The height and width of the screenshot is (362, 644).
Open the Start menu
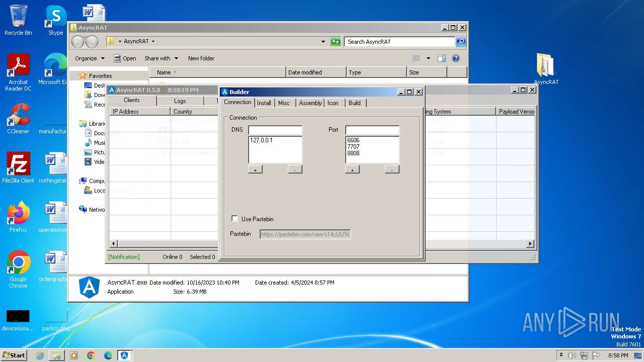point(14,355)
